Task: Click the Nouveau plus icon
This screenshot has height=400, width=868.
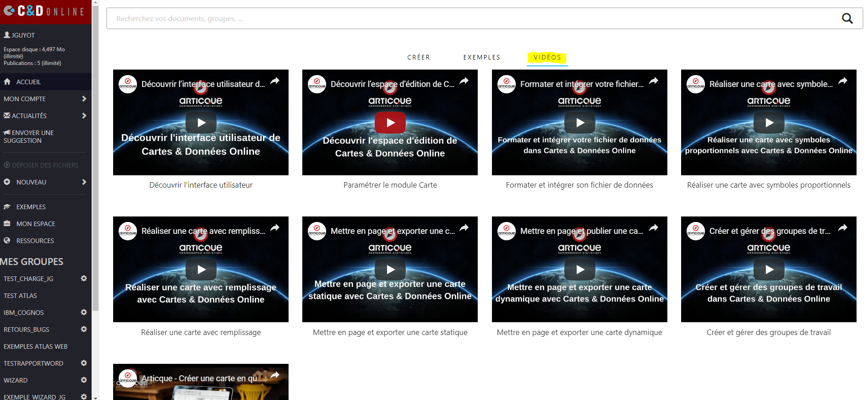Action: [7, 182]
